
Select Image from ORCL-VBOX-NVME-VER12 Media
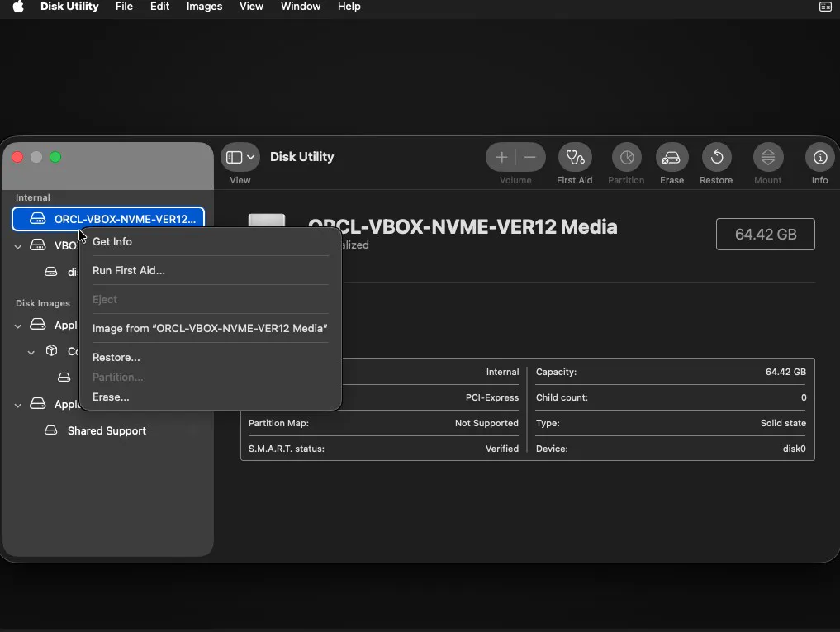click(210, 329)
